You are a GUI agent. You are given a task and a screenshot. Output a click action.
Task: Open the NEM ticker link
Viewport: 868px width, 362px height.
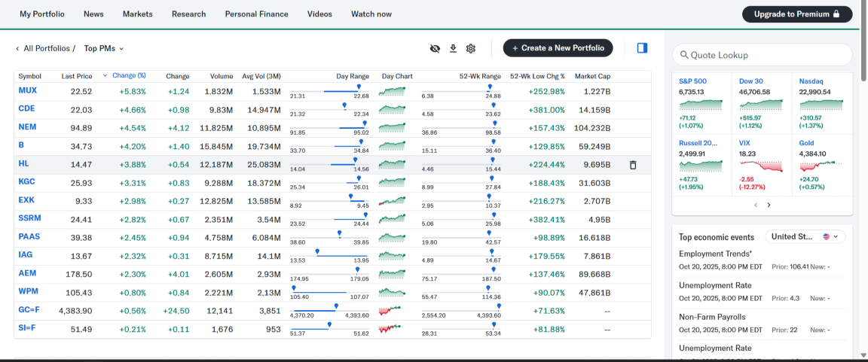(x=28, y=127)
